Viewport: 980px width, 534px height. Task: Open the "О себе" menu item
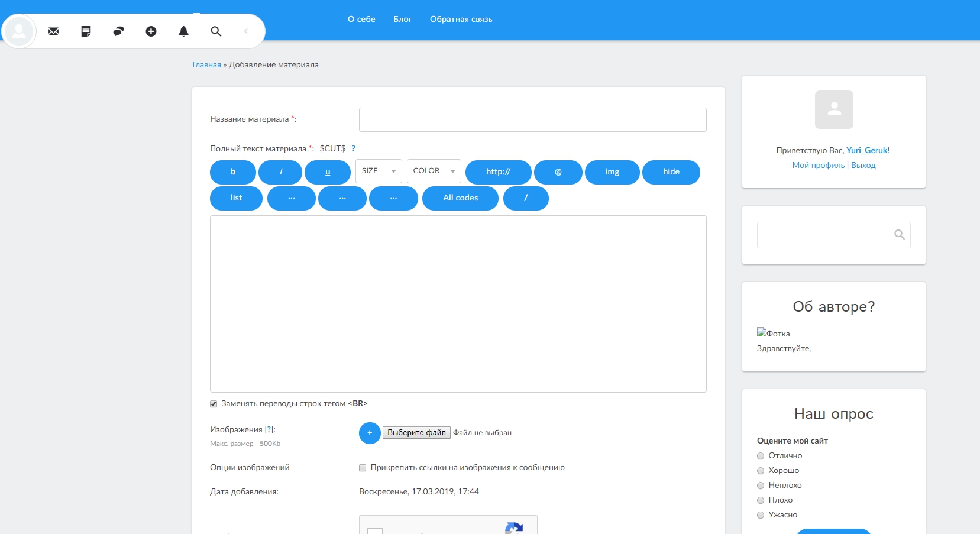[x=361, y=19]
